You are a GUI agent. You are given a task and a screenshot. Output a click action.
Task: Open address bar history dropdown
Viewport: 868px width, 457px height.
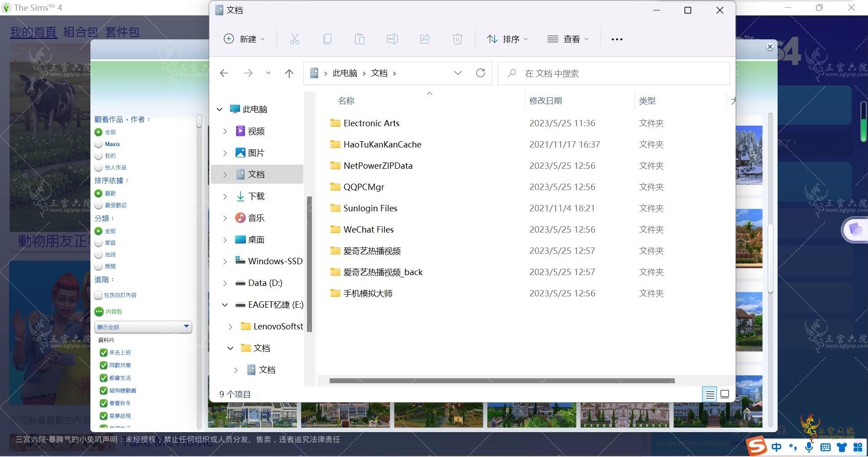[x=458, y=73]
